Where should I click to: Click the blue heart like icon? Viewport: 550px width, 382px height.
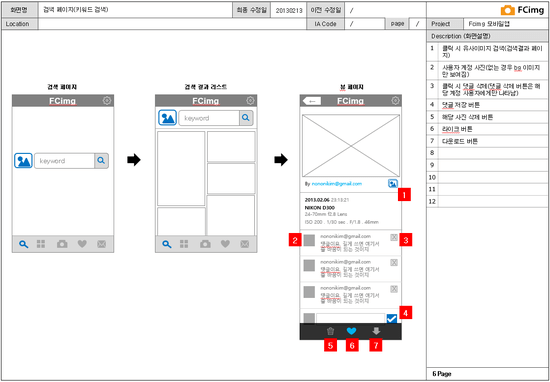(351, 331)
